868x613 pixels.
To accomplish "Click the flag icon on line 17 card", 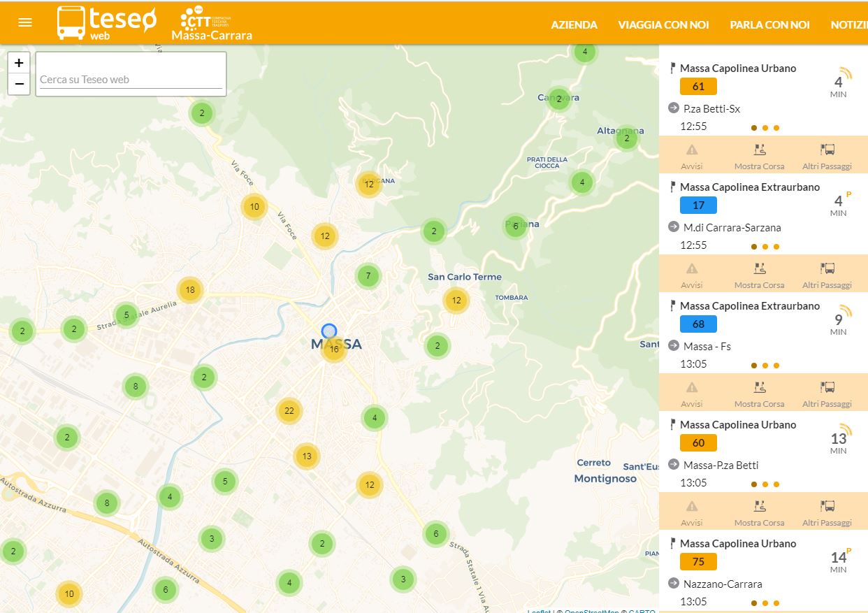I will (x=672, y=187).
